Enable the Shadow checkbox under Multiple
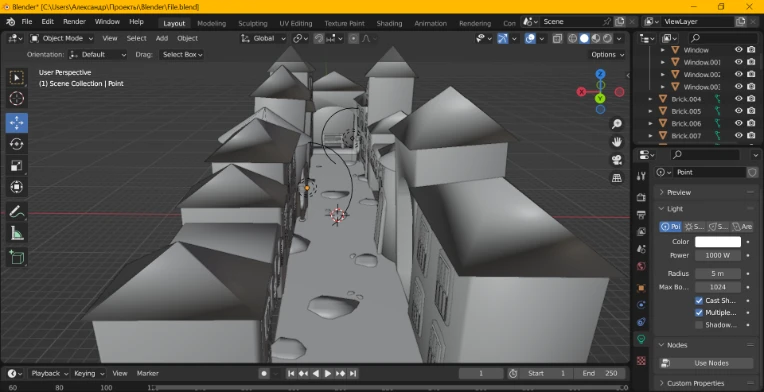This screenshot has height=392, width=764. (x=699, y=325)
